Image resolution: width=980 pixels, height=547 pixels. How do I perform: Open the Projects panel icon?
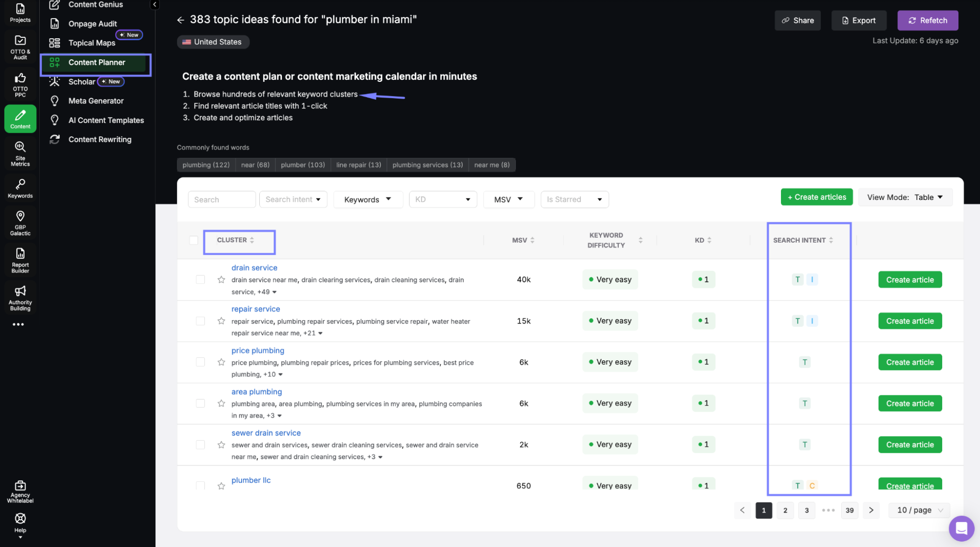pyautogui.click(x=20, y=11)
